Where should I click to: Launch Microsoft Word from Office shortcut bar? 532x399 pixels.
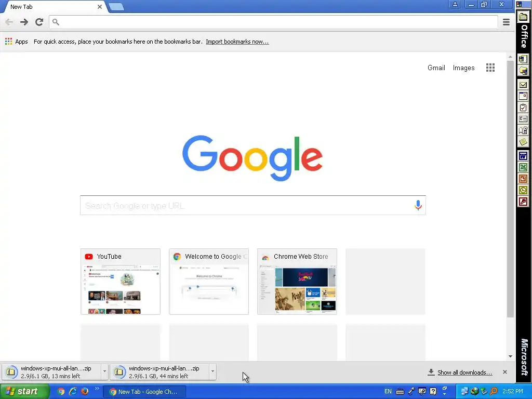523,156
